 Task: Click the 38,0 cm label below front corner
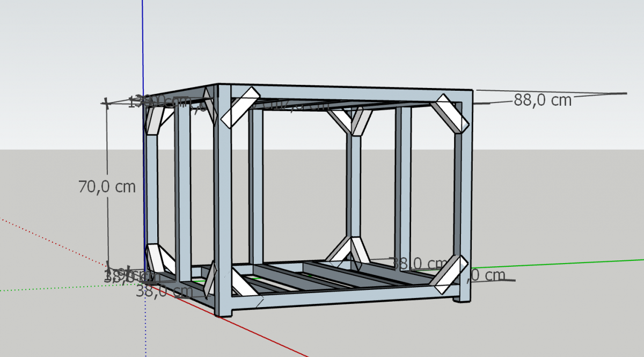pyautogui.click(x=164, y=292)
